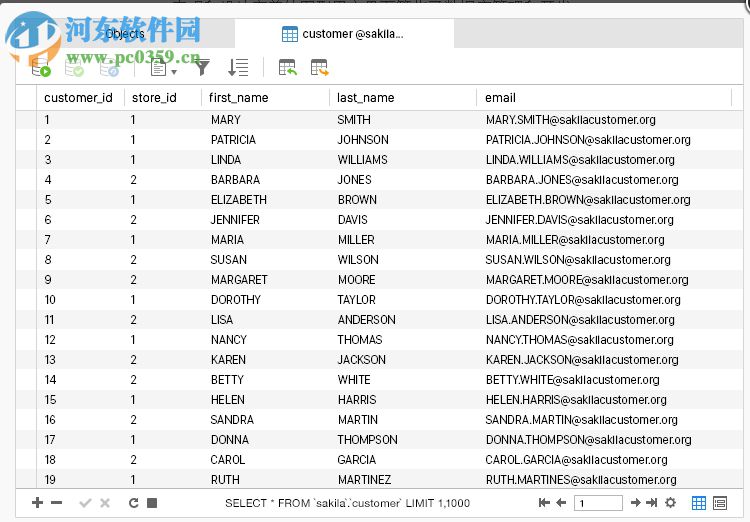
Task: Select the BROWN last name cell
Action: click(357, 200)
